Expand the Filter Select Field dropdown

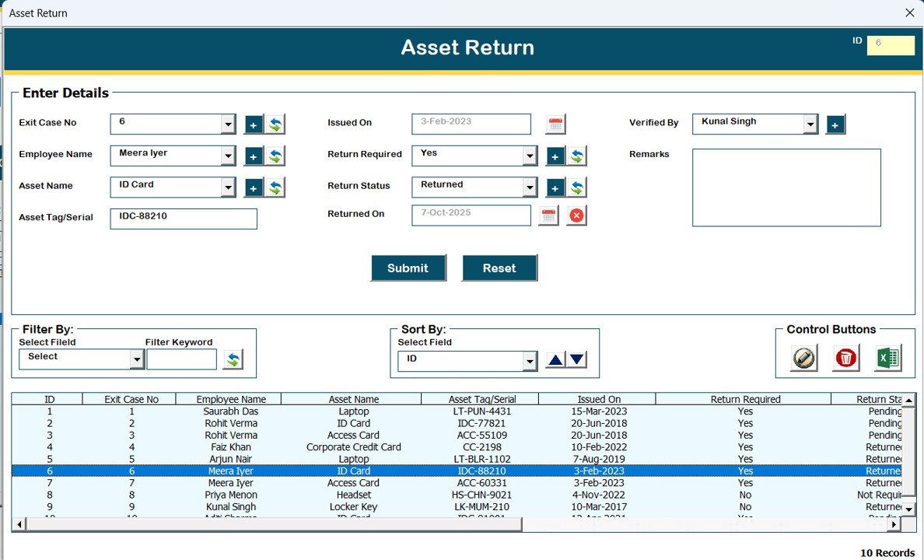tap(136, 359)
